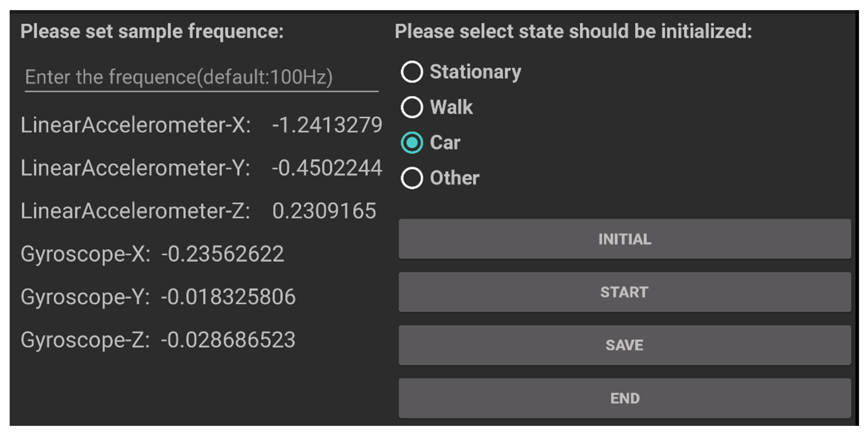Click the LinearAccelerometer-Y value
Screen dimensions: 868x436
pyautogui.click(x=327, y=168)
